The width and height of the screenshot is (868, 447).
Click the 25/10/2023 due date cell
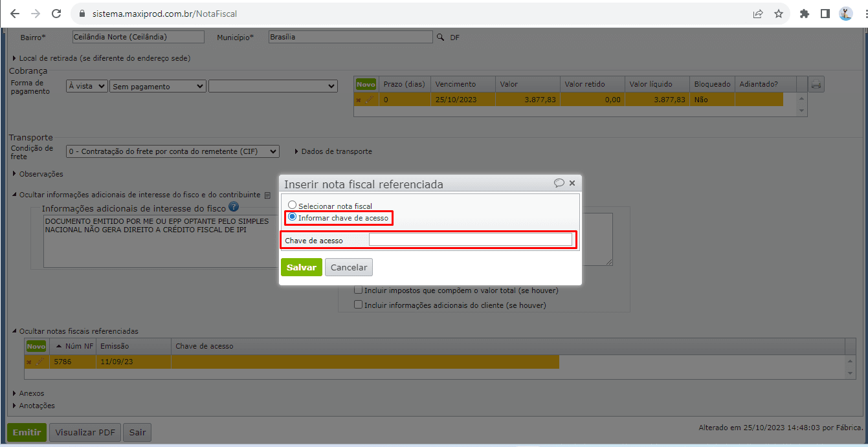[x=463, y=100]
